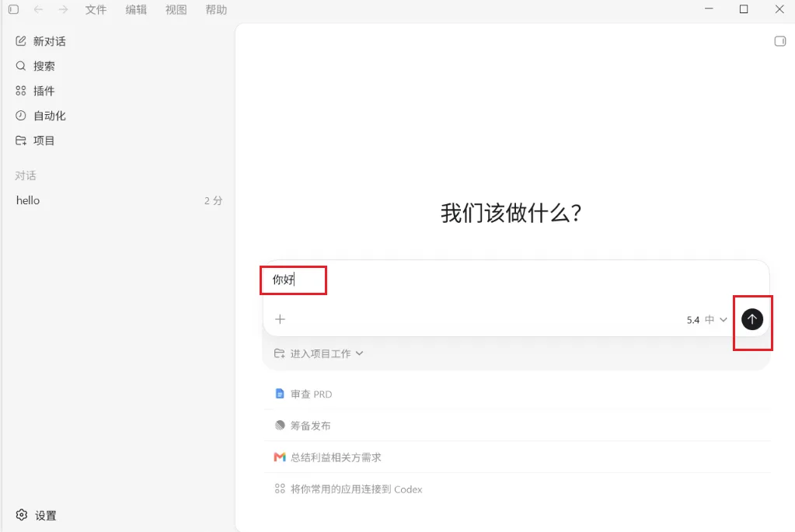795x532 pixels.
Task: Select 将你常用的应用连接到 Codex suggestion
Action: pos(517,489)
